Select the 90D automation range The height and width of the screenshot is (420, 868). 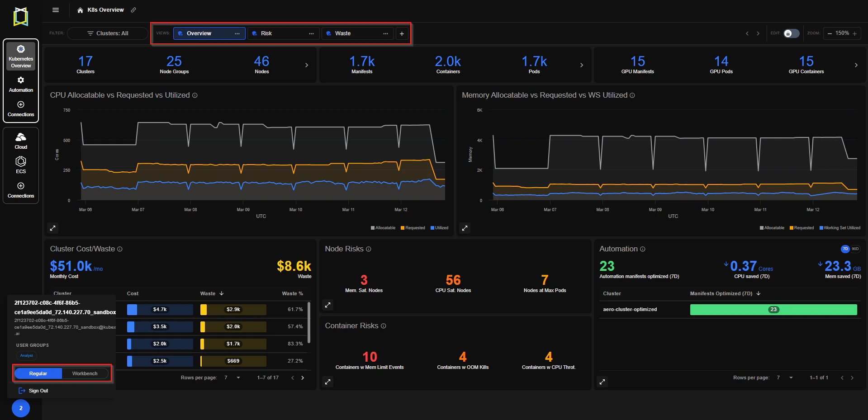click(x=855, y=249)
